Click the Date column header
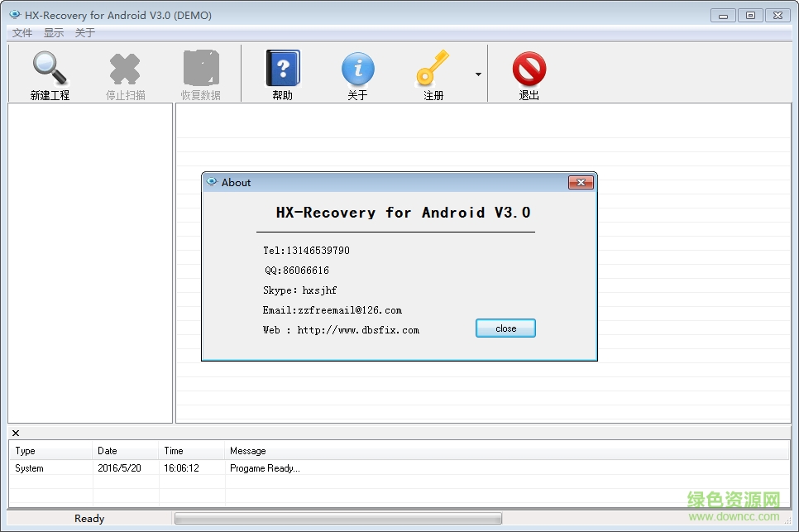 [126, 451]
